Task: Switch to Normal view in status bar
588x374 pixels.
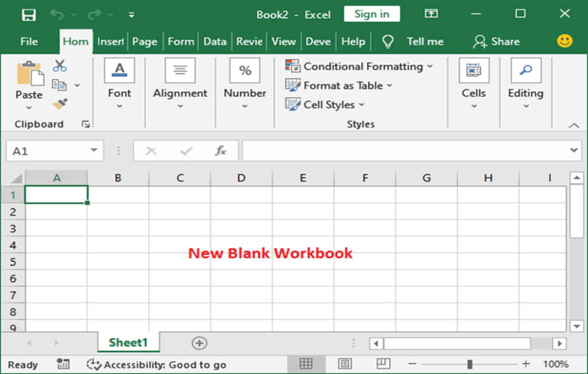Action: pos(306,364)
